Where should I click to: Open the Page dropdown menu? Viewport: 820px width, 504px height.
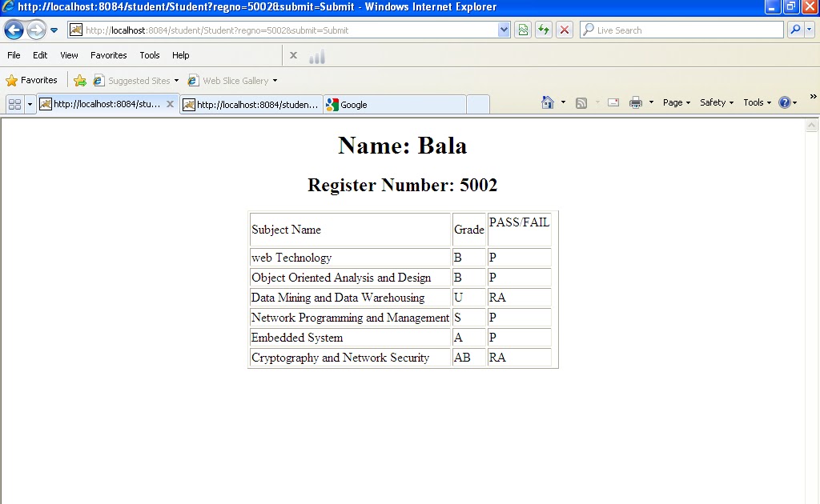click(x=673, y=102)
